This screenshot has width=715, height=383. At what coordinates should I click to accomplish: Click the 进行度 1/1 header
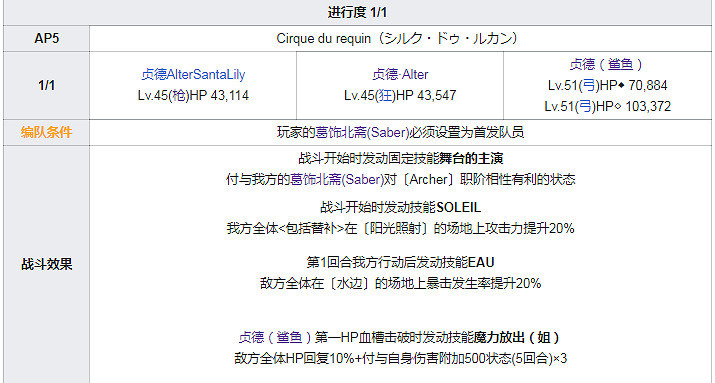(x=357, y=12)
